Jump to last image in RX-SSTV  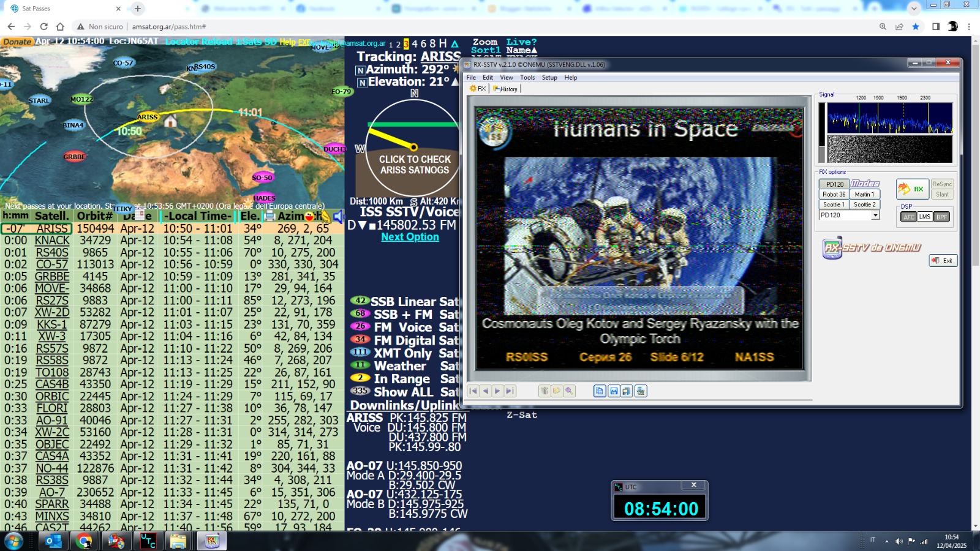click(510, 391)
